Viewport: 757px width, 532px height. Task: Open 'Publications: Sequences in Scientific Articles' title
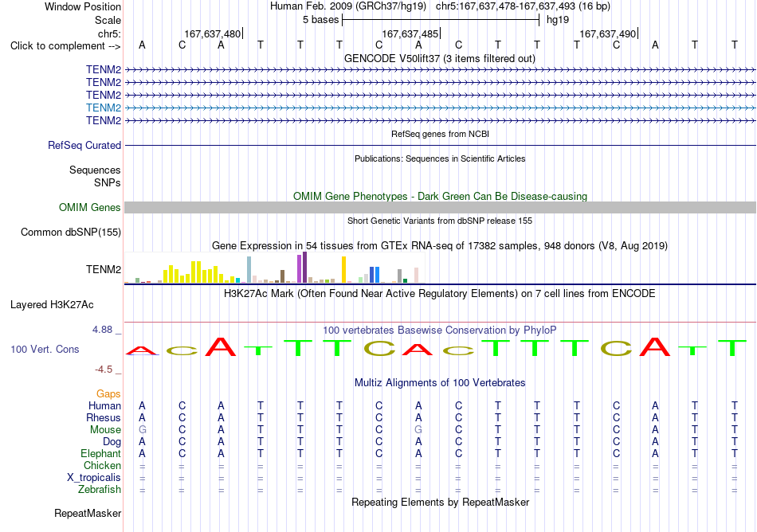tap(440, 158)
